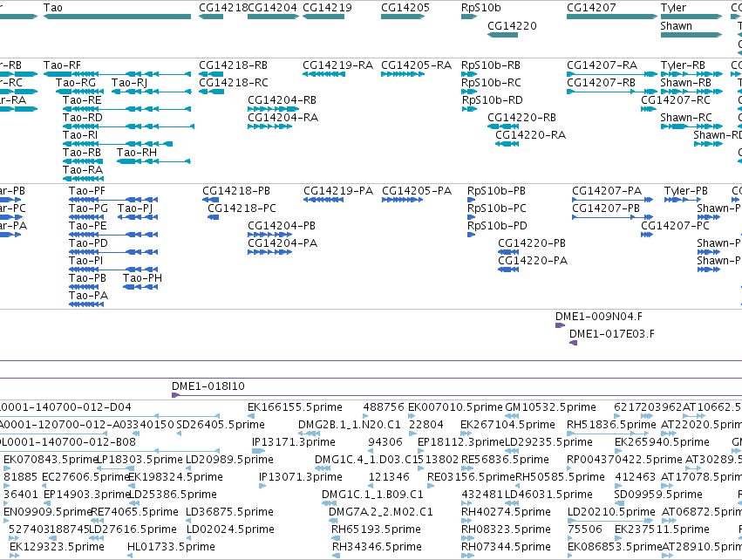
Task: Click EST RH07344.5prime
Action: pyautogui.click(x=467, y=556)
